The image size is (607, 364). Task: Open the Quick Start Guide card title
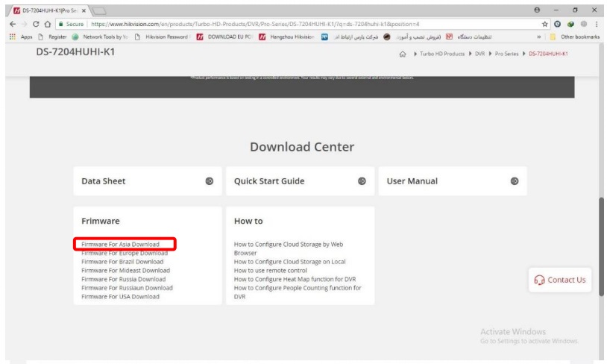pyautogui.click(x=269, y=181)
